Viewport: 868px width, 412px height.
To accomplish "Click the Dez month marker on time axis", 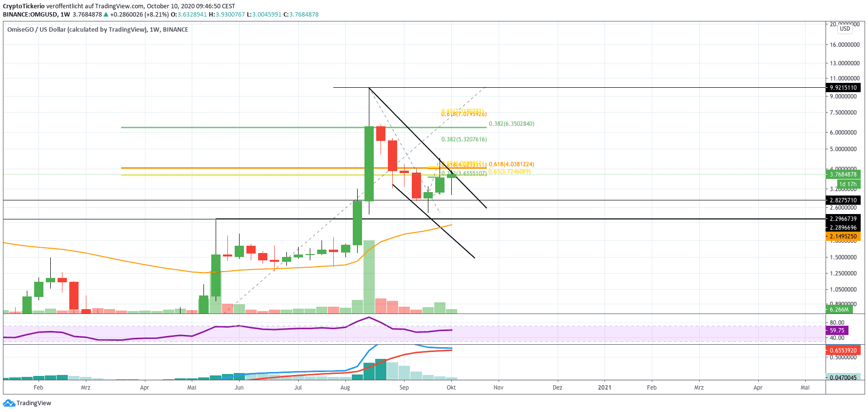I will point(557,388).
